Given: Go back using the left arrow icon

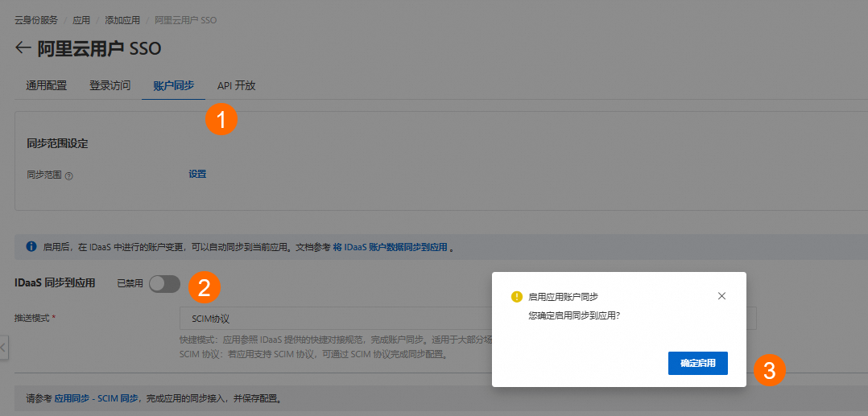Looking at the screenshot, I should [x=23, y=48].
